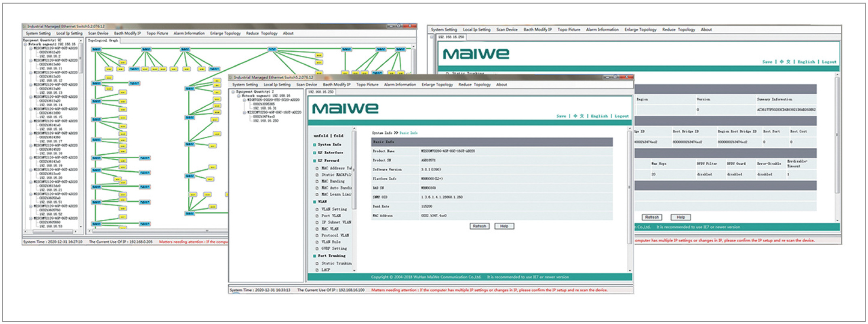
Task: Collapse Equipment Quantity: 2 tree node
Action: (x=233, y=92)
